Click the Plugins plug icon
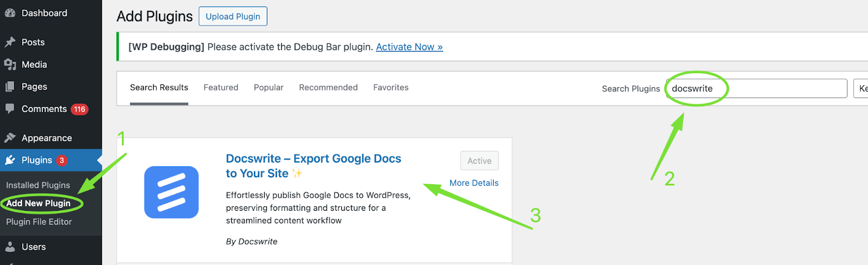This screenshot has width=868, height=265. click(x=10, y=160)
